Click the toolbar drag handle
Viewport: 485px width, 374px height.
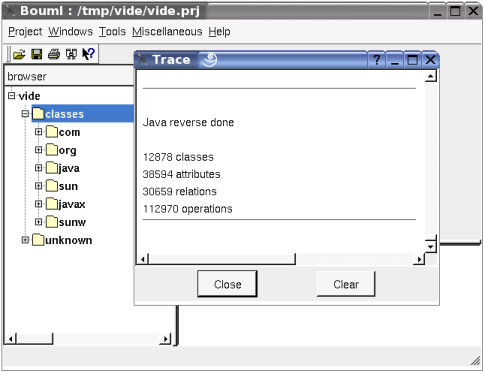[x=9, y=54]
